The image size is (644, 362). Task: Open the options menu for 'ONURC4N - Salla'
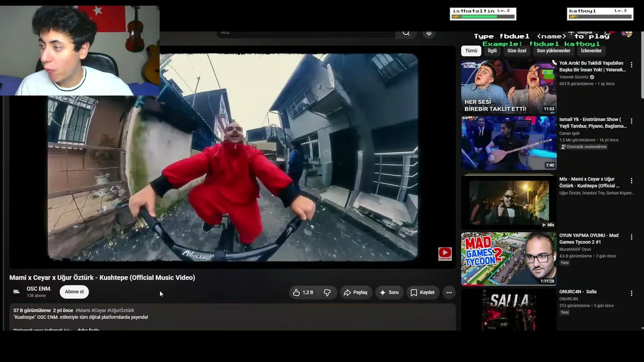point(631,293)
